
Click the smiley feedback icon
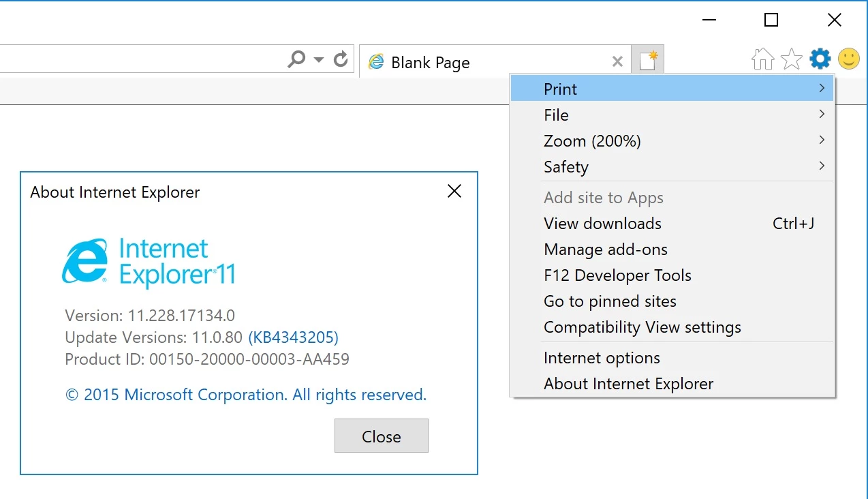click(848, 59)
